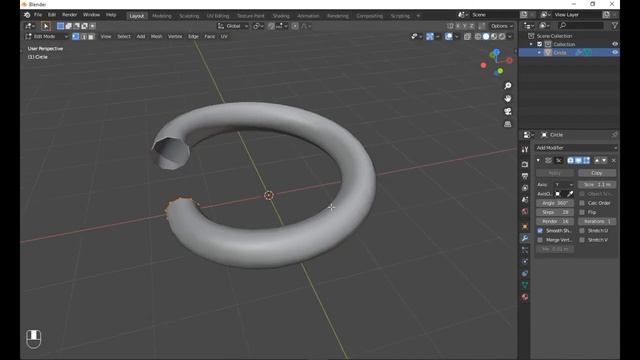Viewport: 640px width, 360px height.
Task: Open the Mesh menu in viewport header
Action: (x=156, y=36)
